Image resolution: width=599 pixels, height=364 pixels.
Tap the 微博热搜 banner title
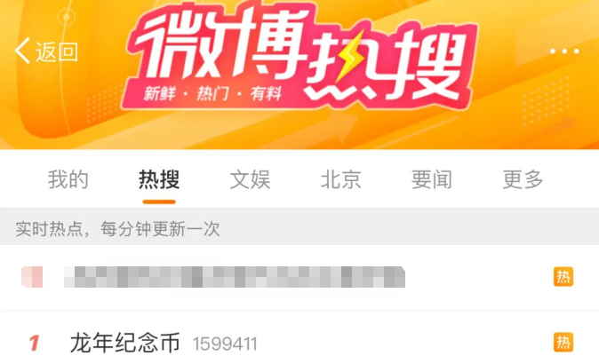pyautogui.click(x=300, y=55)
